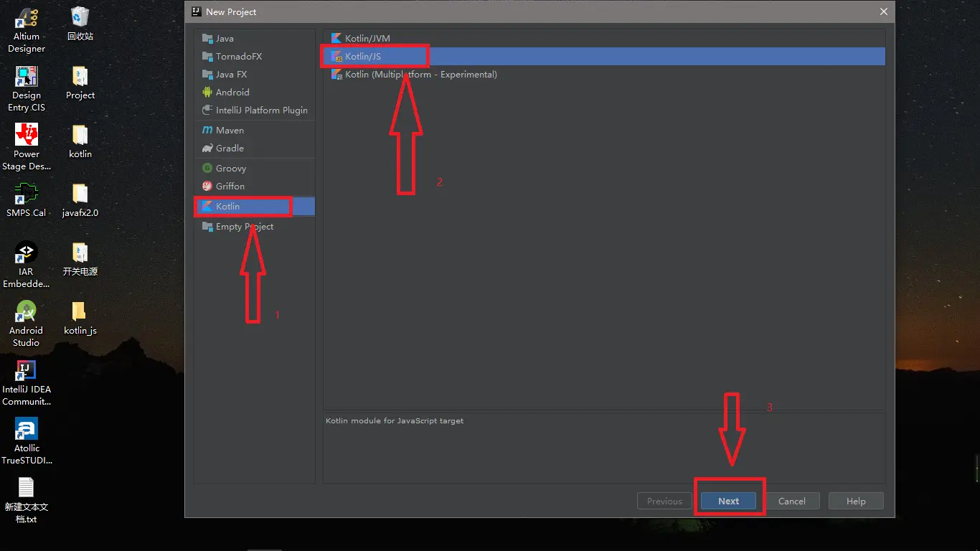Open the Project folder on desktop
This screenshot has height=551, width=980.
(x=80, y=83)
